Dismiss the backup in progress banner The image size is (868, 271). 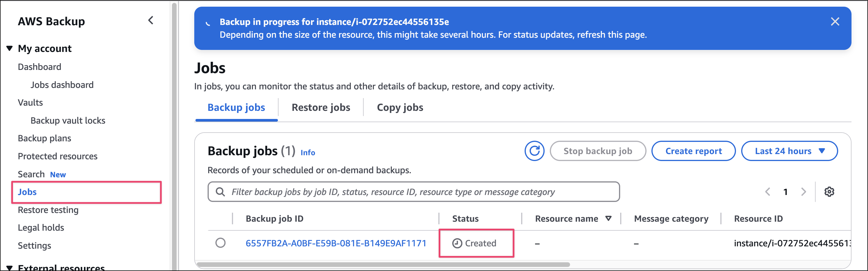[x=835, y=21]
